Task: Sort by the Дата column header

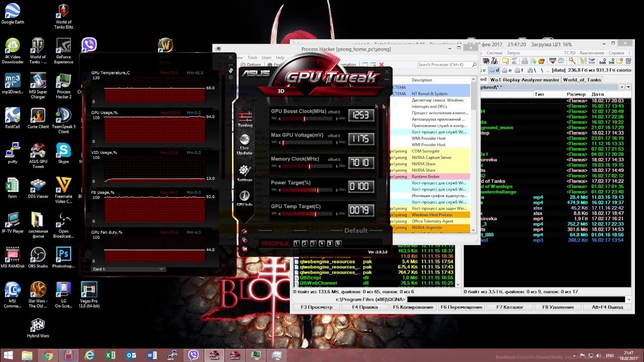Action: tap(598, 94)
